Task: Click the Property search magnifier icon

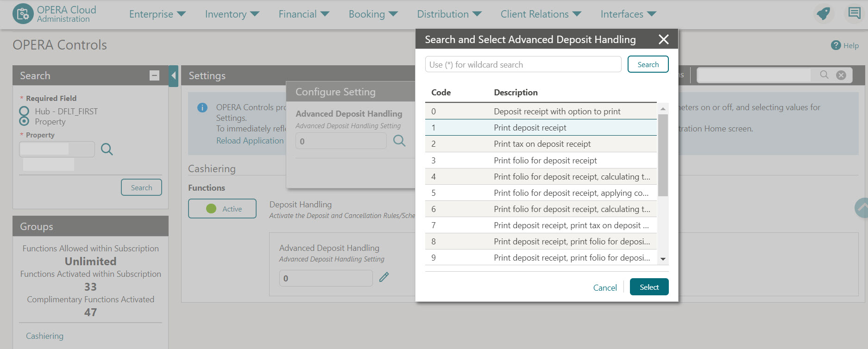Action: tap(107, 149)
